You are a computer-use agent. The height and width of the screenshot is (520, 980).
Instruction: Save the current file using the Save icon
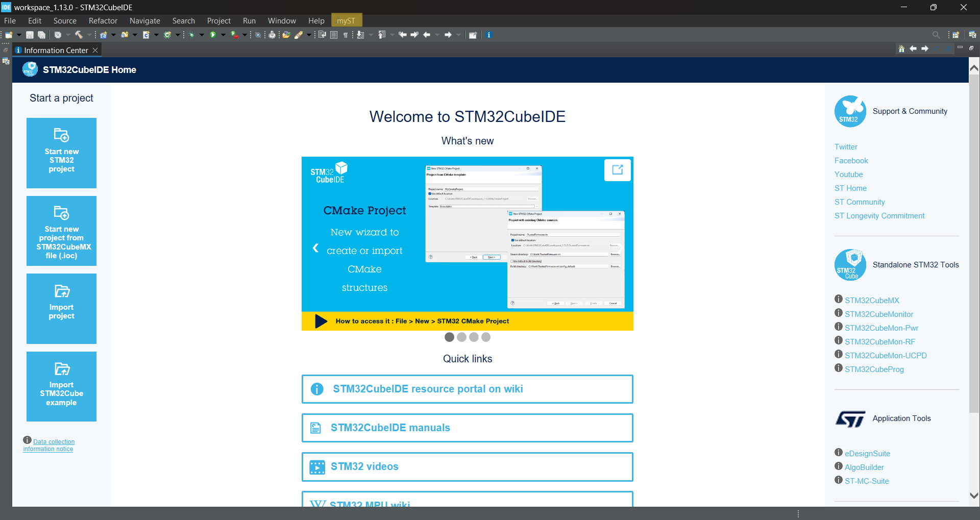(29, 34)
